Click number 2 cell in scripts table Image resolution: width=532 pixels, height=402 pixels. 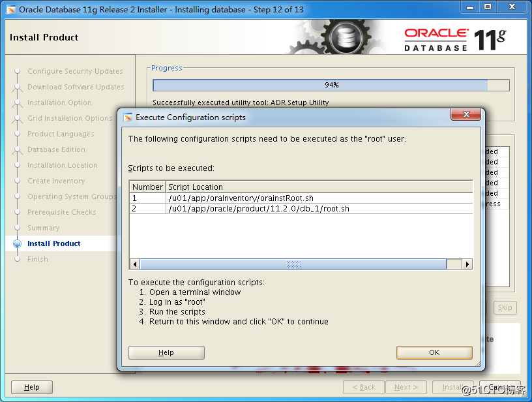pyautogui.click(x=147, y=208)
